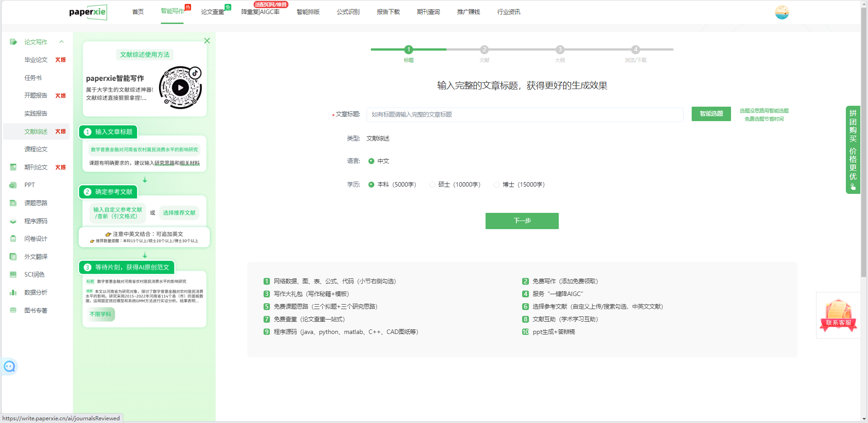Open the 联系客服 customer service icon

[838, 315]
